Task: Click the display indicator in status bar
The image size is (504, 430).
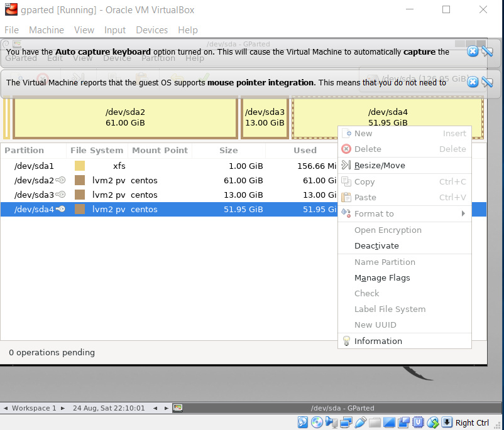Action: tap(389, 422)
